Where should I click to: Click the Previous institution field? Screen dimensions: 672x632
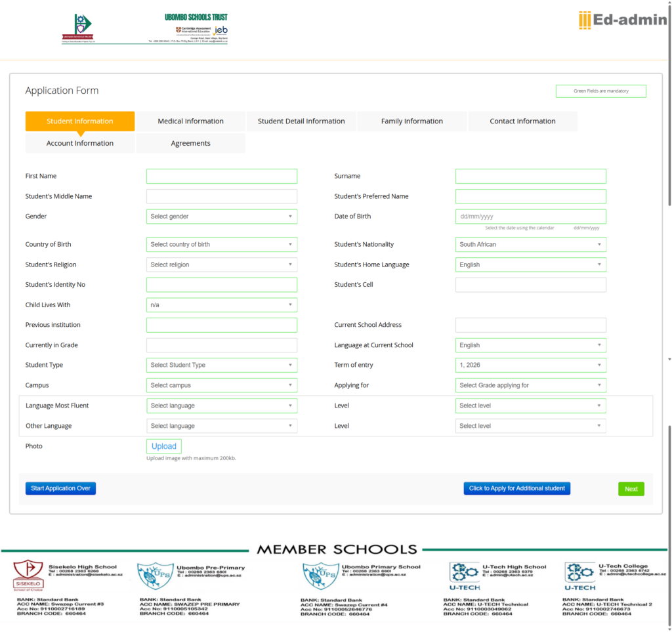(222, 326)
